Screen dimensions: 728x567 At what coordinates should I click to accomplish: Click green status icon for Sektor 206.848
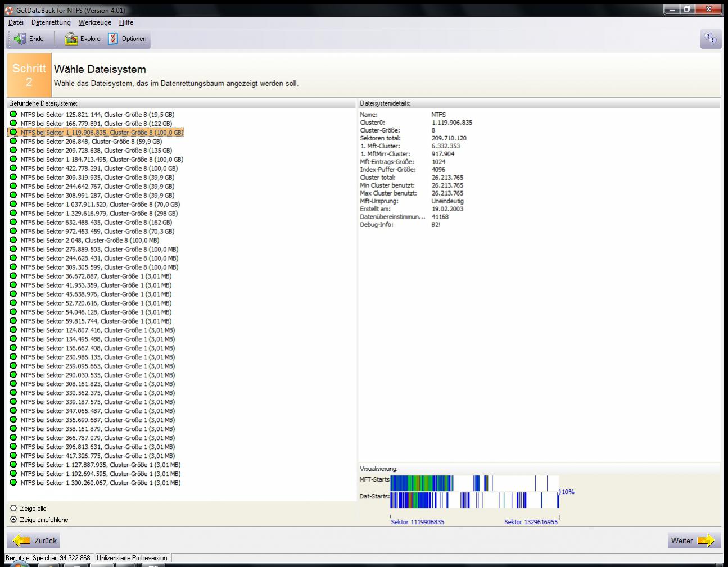(x=13, y=142)
